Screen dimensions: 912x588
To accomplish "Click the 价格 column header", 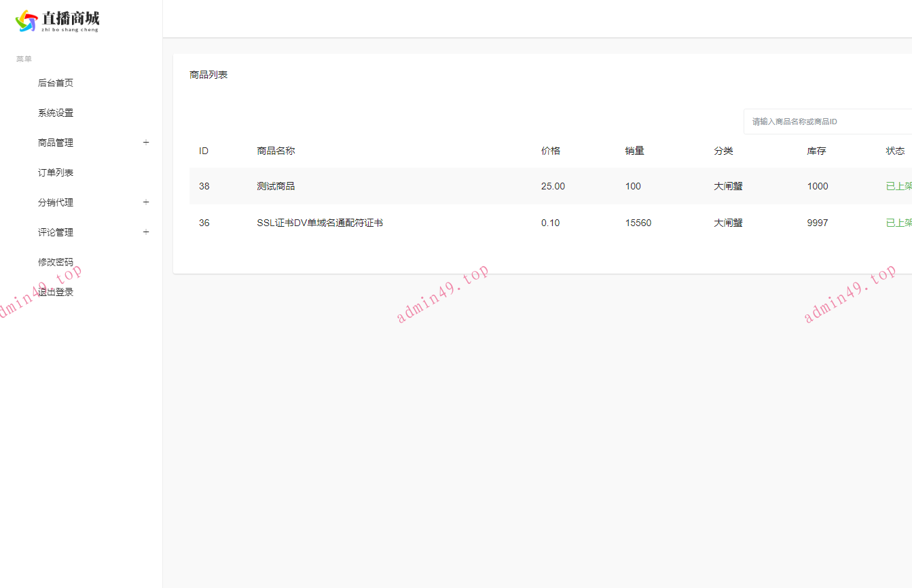I will pos(551,151).
